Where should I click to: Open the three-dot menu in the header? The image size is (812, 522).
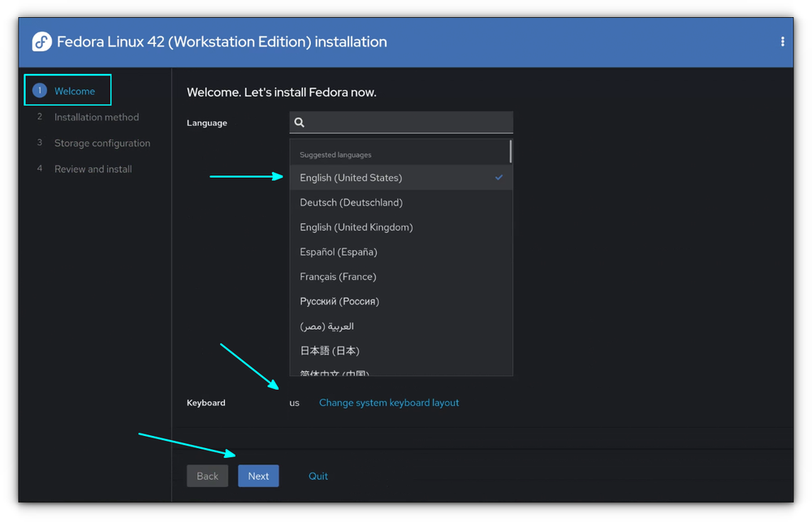pos(782,41)
